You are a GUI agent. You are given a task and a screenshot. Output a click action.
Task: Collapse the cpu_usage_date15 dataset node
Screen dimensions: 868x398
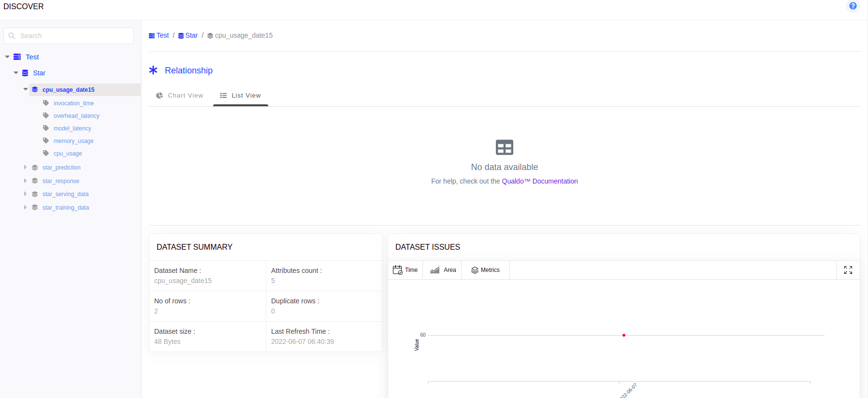(26, 89)
